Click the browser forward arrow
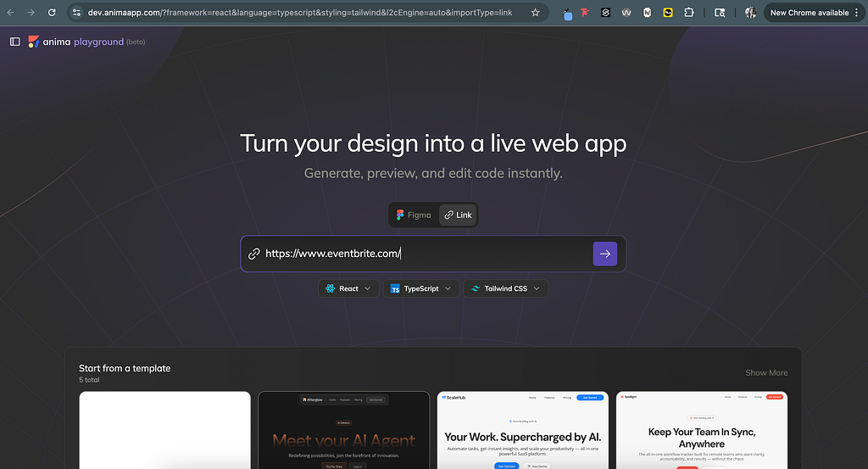868x469 pixels. (x=31, y=12)
